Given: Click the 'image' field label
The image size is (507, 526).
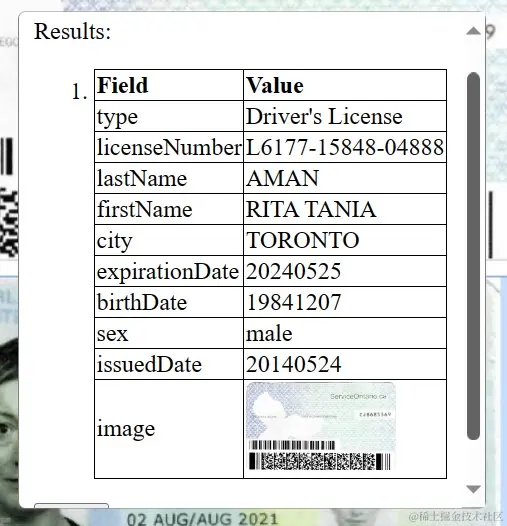Looking at the screenshot, I should click(x=126, y=429).
